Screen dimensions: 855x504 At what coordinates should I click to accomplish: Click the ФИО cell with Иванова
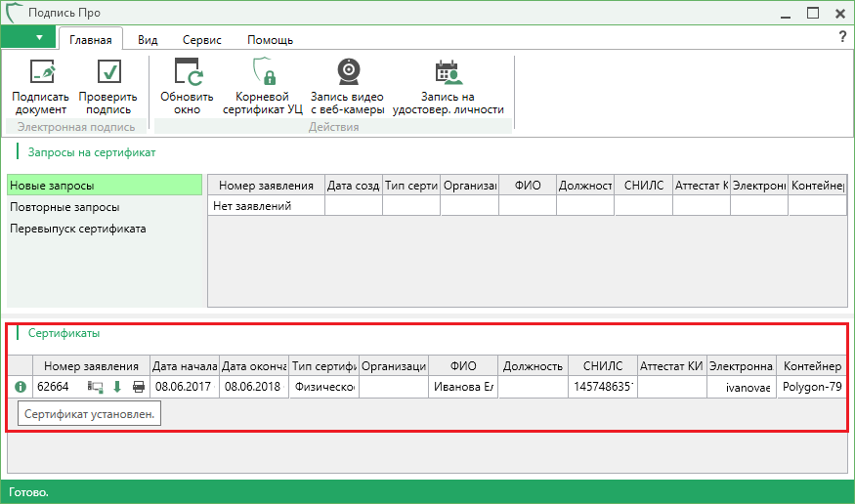(x=462, y=387)
